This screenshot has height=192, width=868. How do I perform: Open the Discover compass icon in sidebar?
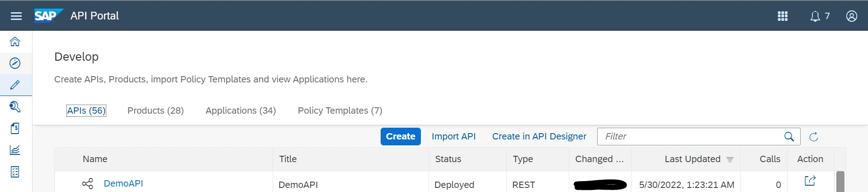pos(15,63)
